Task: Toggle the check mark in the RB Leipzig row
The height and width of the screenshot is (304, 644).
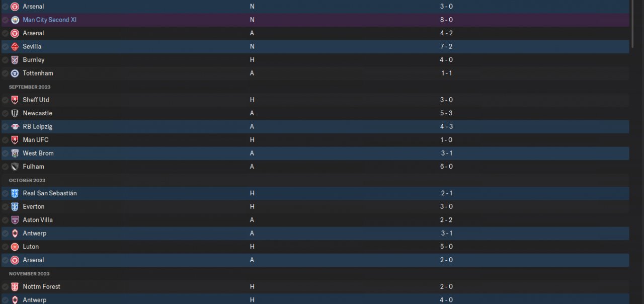Action: tap(5, 127)
